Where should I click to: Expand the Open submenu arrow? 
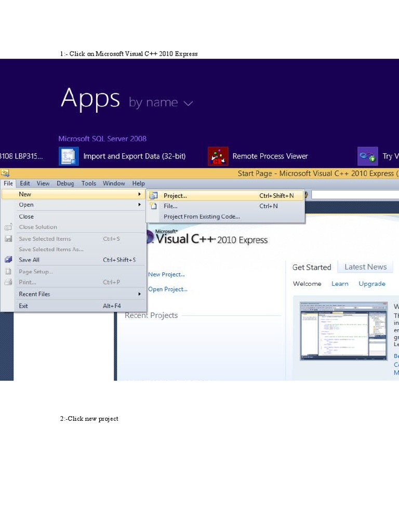tap(139, 205)
